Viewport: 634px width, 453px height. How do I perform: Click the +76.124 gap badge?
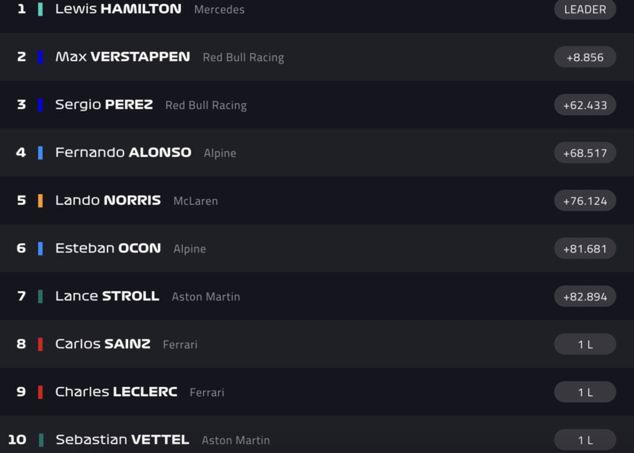pos(585,201)
